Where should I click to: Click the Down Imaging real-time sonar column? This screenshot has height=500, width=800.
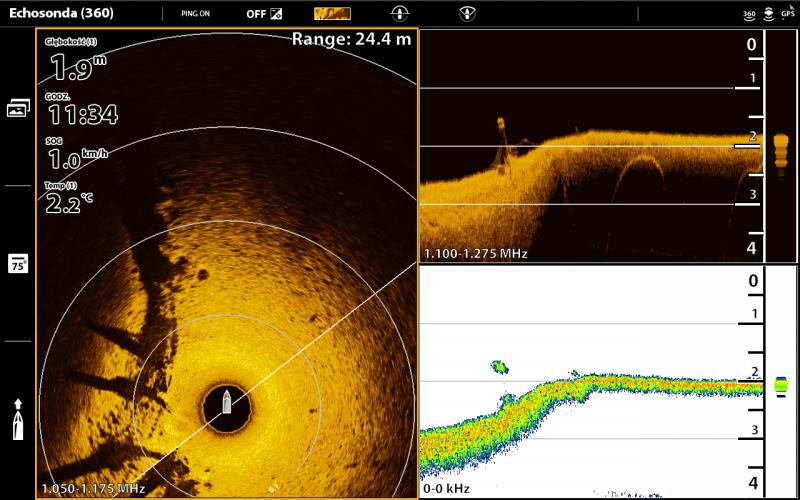[782, 146]
